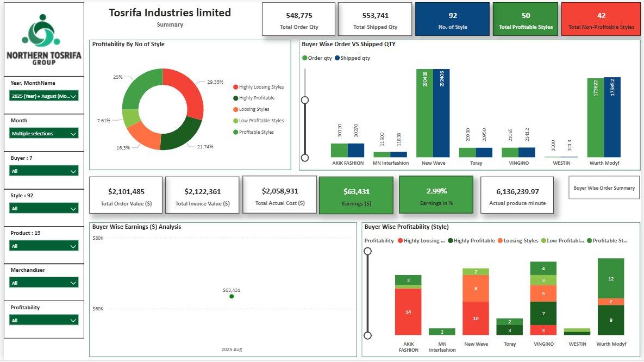Select the Total Shipped Qty card

tap(375, 20)
